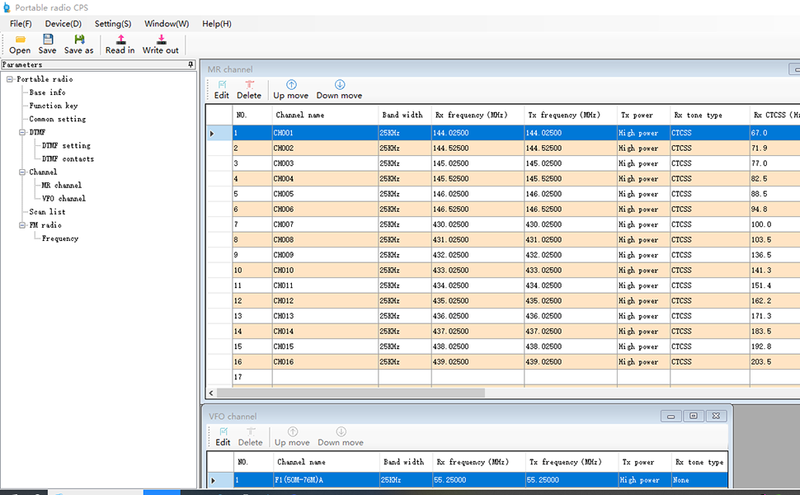Click the empty row number 17

[x=252, y=377]
